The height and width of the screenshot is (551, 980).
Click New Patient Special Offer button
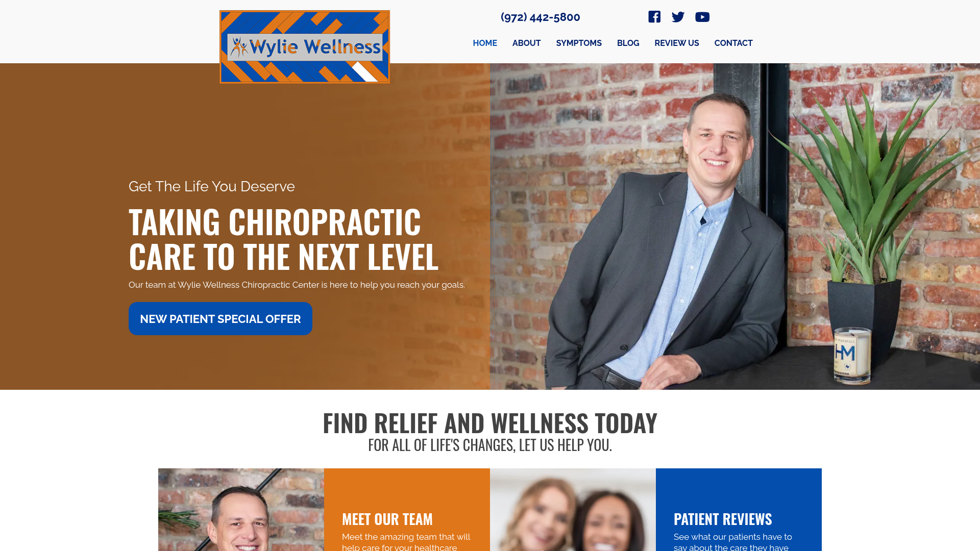(220, 319)
